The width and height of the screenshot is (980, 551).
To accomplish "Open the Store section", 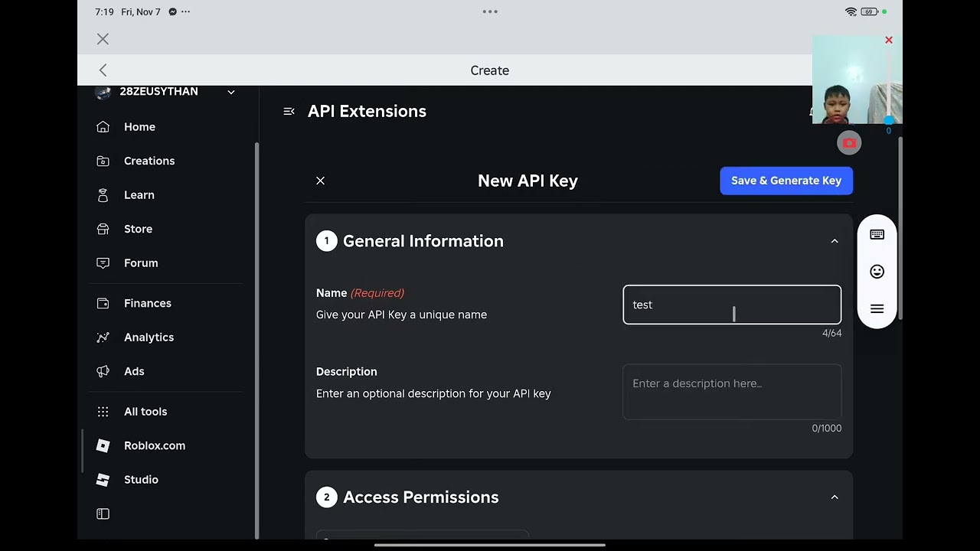I will 138,229.
